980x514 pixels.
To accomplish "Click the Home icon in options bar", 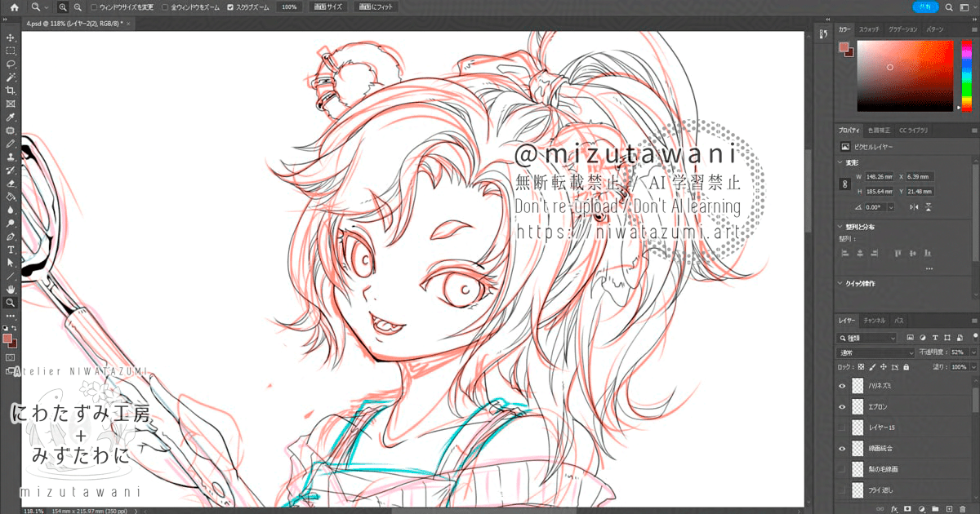I will 13,7.
